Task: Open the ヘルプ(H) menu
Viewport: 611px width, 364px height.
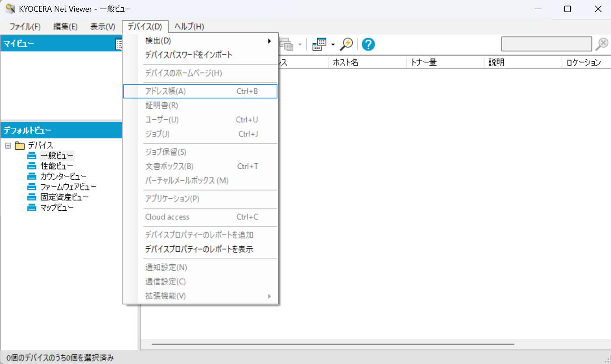Action: click(189, 27)
